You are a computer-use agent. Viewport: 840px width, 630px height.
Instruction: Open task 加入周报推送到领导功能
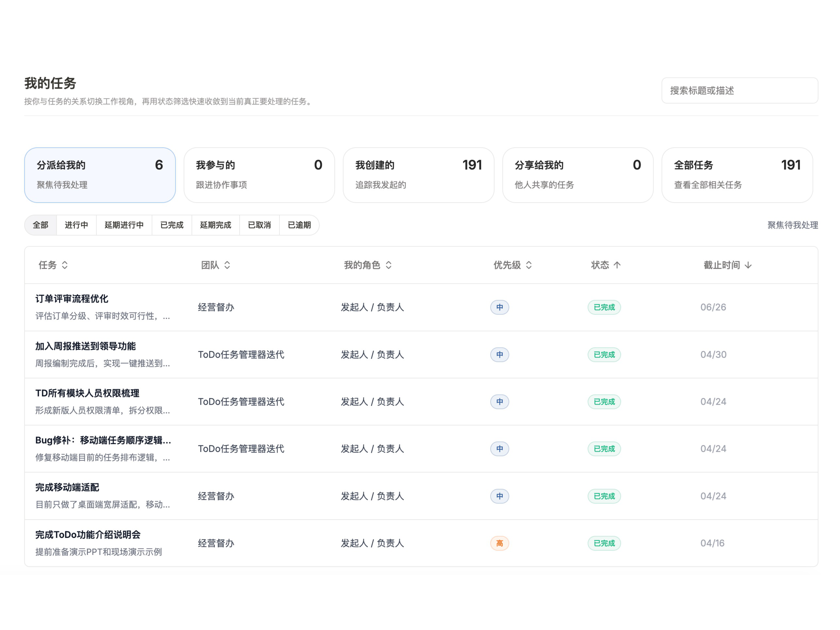[x=85, y=346]
